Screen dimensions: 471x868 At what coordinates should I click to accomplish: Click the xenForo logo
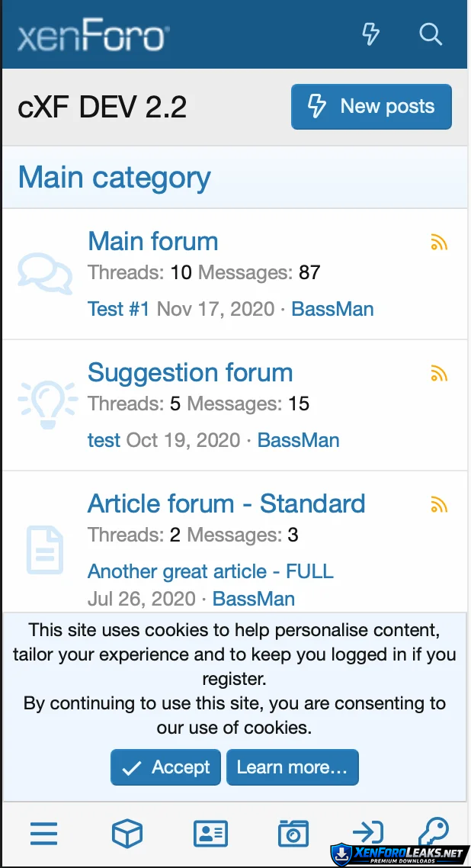click(93, 36)
